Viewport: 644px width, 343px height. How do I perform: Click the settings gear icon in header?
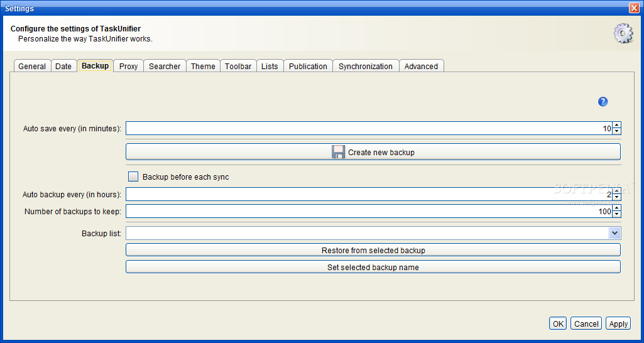[x=623, y=33]
